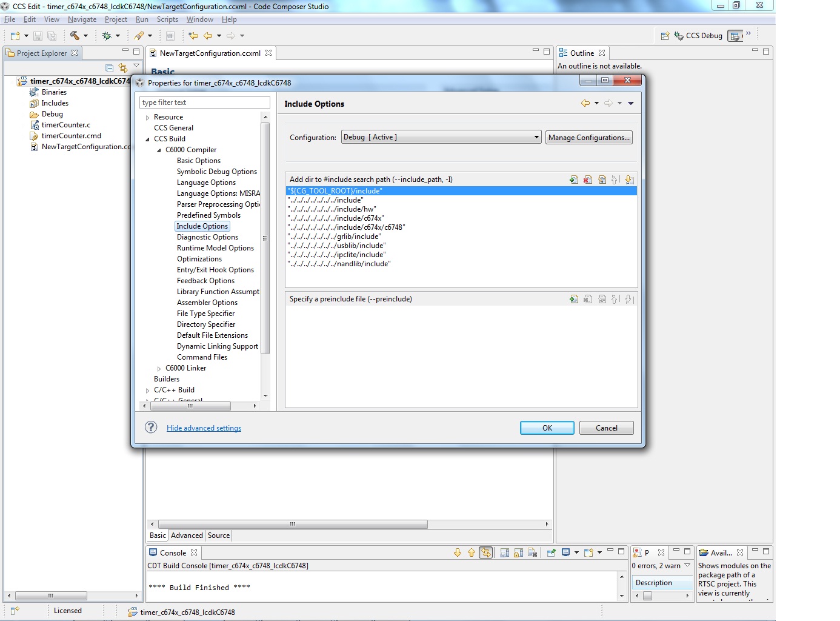Image resolution: width=840 pixels, height=621 pixels.
Task: Open the Project menu
Action: pos(116,19)
